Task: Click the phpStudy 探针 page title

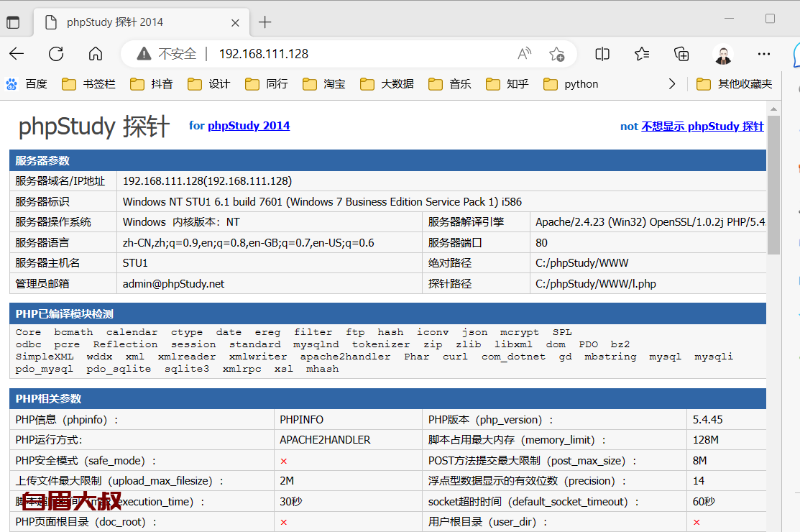Action: coord(94,127)
